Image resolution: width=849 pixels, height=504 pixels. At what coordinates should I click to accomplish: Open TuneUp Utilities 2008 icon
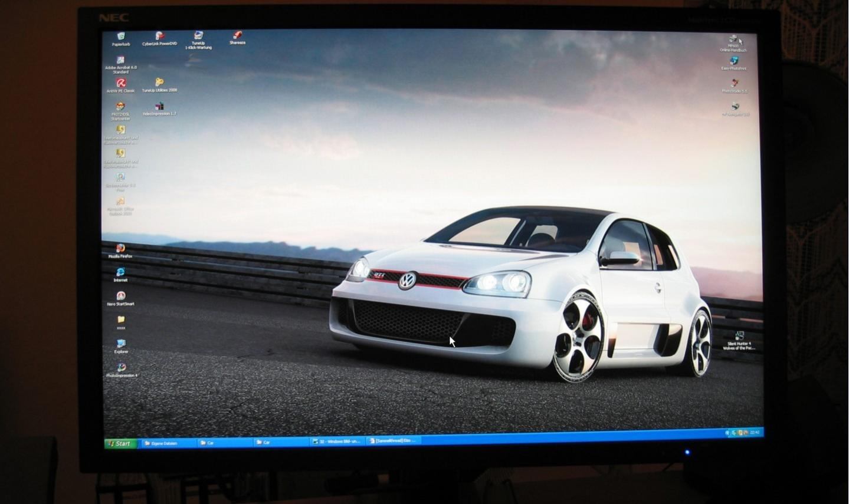(x=159, y=85)
